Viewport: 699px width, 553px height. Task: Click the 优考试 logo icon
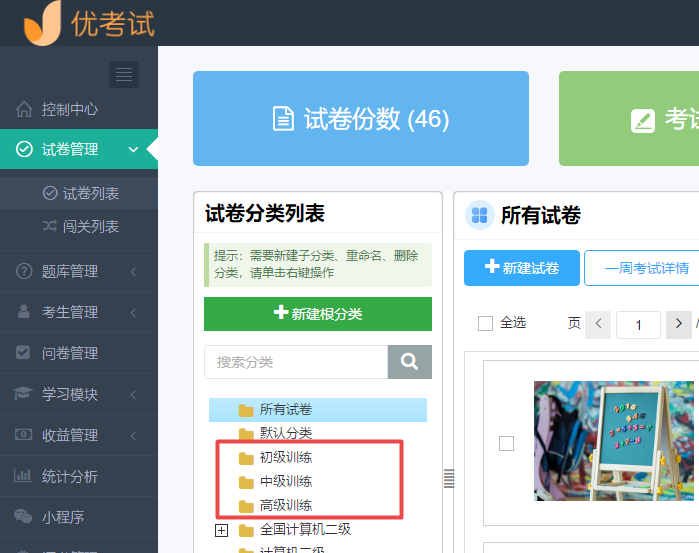tap(43, 22)
